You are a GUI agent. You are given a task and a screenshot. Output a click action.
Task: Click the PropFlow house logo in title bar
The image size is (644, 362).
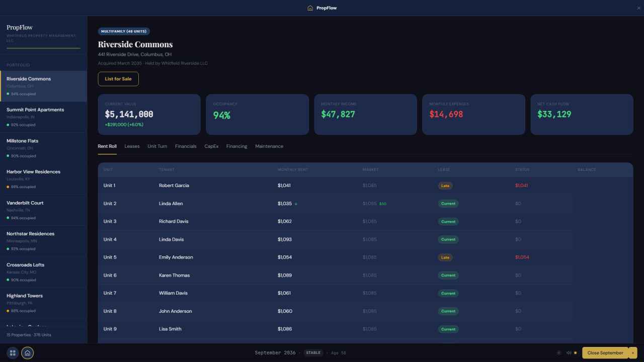(310, 8)
